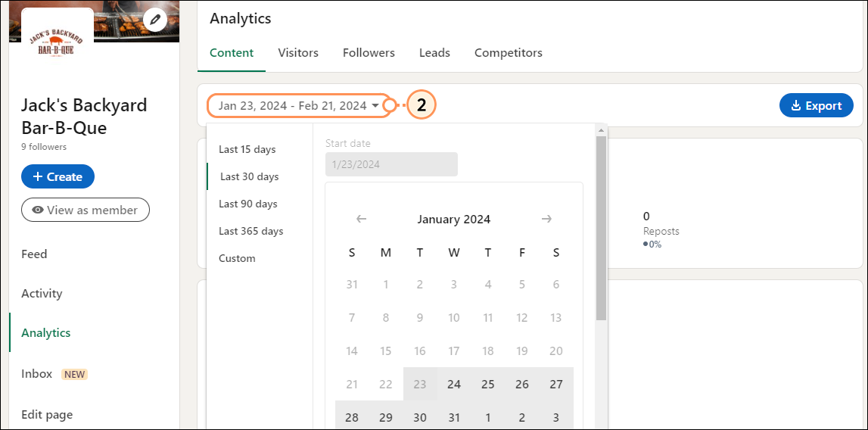The height and width of the screenshot is (430, 868).
Task: Select January 26 in calendar
Action: (x=522, y=384)
